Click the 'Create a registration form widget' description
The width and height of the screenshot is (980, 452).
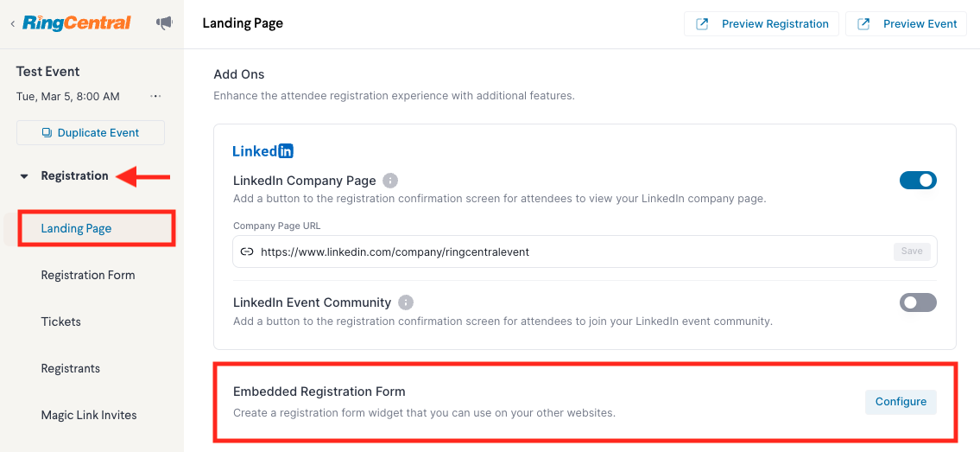[x=424, y=413]
